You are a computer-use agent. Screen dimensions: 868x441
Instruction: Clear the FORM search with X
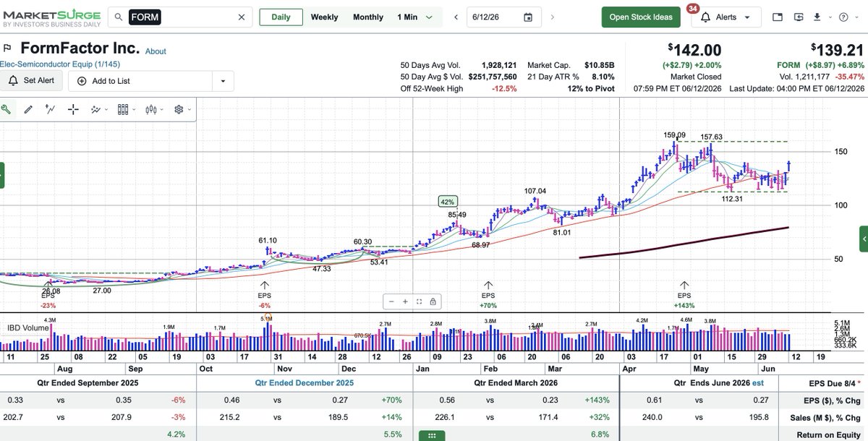coord(242,17)
